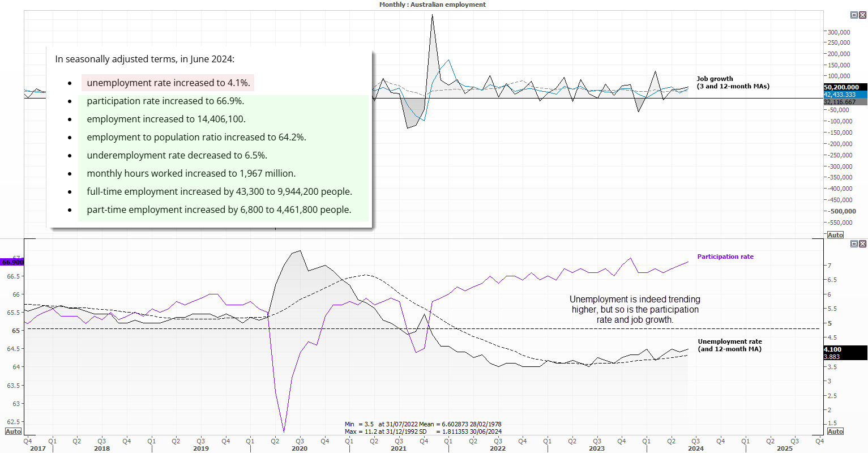868x453 pixels.
Task: Click the 66.5 tick on participation axis
Action: pyautogui.click(x=13, y=276)
